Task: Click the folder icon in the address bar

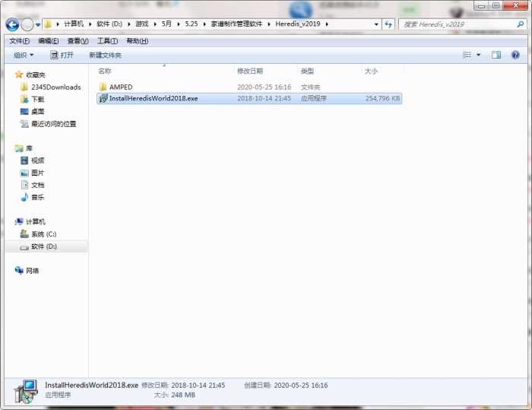Action: click(48, 24)
